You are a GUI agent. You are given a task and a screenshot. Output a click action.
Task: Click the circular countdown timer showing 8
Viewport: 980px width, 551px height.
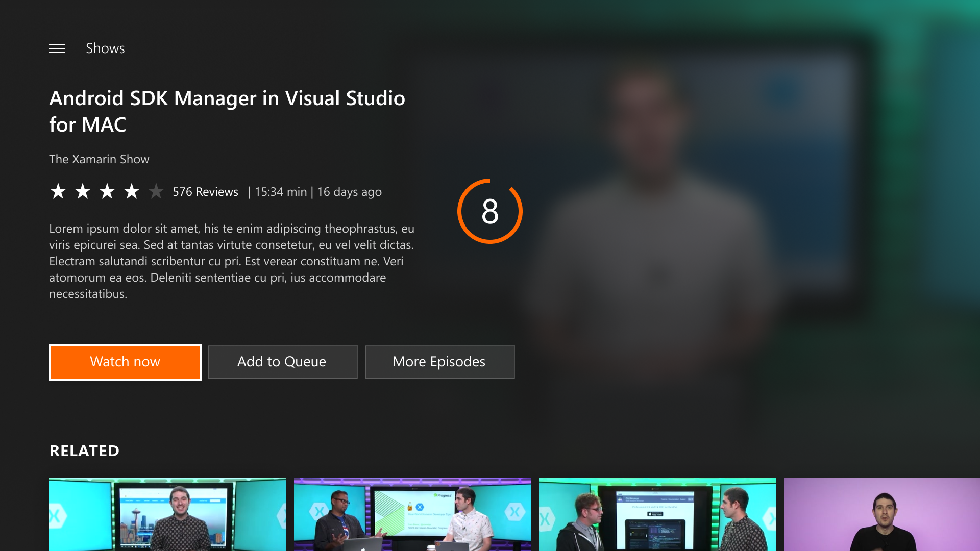tap(490, 211)
